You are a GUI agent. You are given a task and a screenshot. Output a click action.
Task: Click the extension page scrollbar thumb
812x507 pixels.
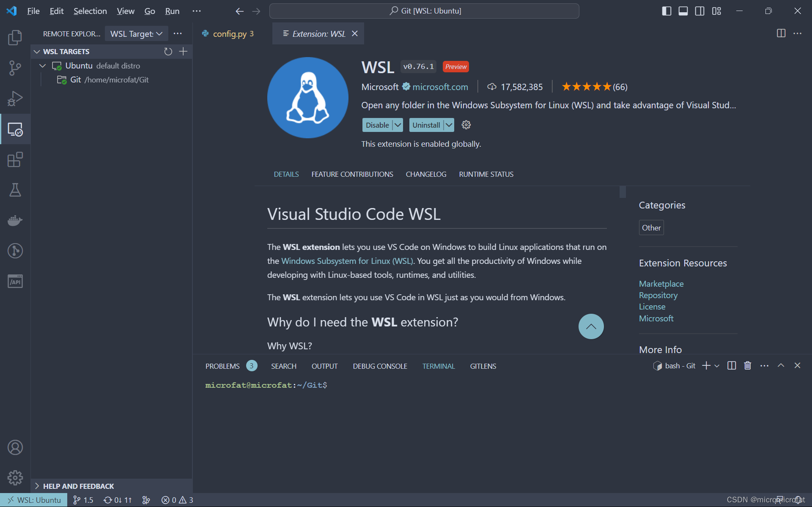[x=623, y=192]
